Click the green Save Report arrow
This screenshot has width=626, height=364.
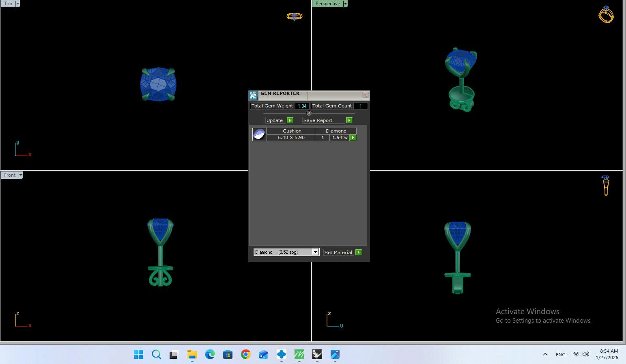click(x=349, y=120)
